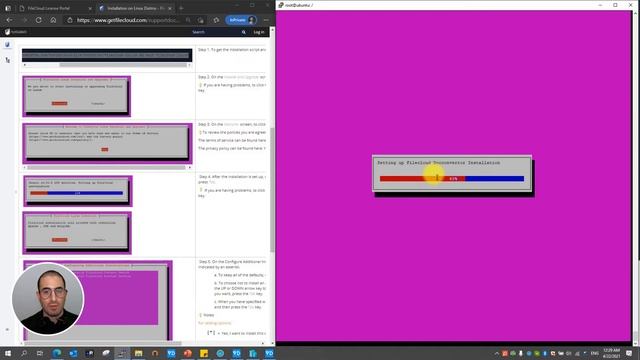Open File Explorer from the taskbar
Image resolution: width=640 pixels, height=360 pixels.
point(138,353)
